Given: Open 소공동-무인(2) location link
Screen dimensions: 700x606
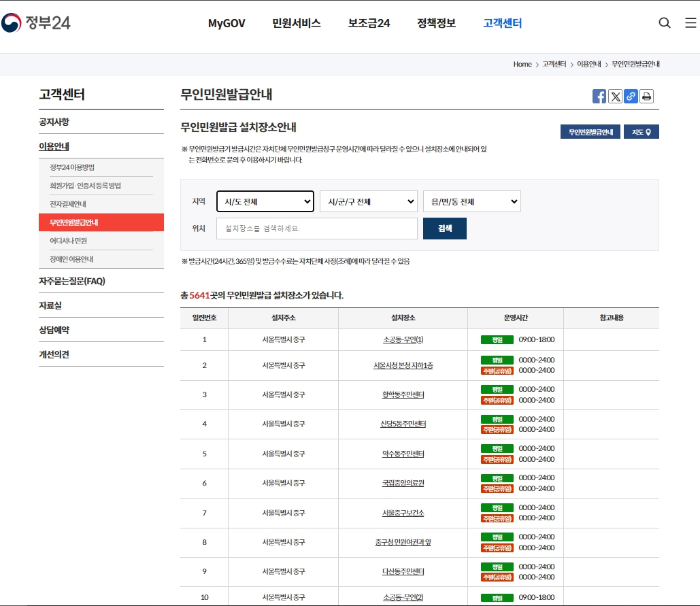Looking at the screenshot, I should pyautogui.click(x=403, y=598).
